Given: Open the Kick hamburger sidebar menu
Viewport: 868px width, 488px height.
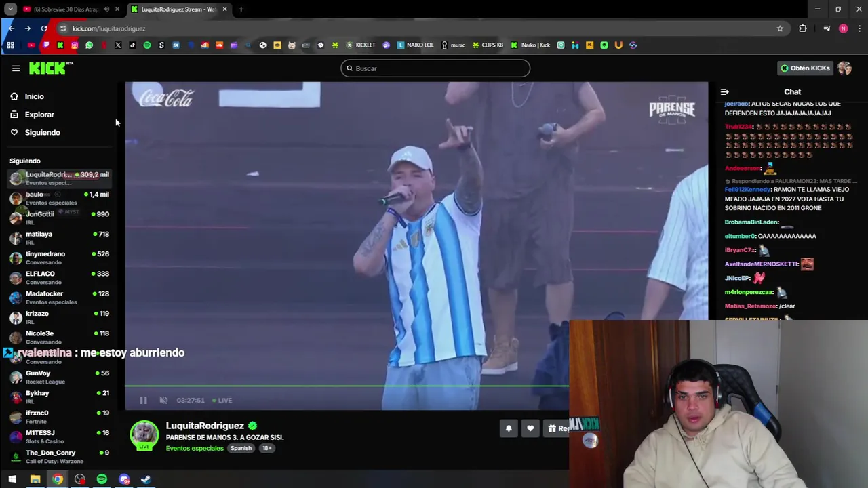Looking at the screenshot, I should point(16,68).
